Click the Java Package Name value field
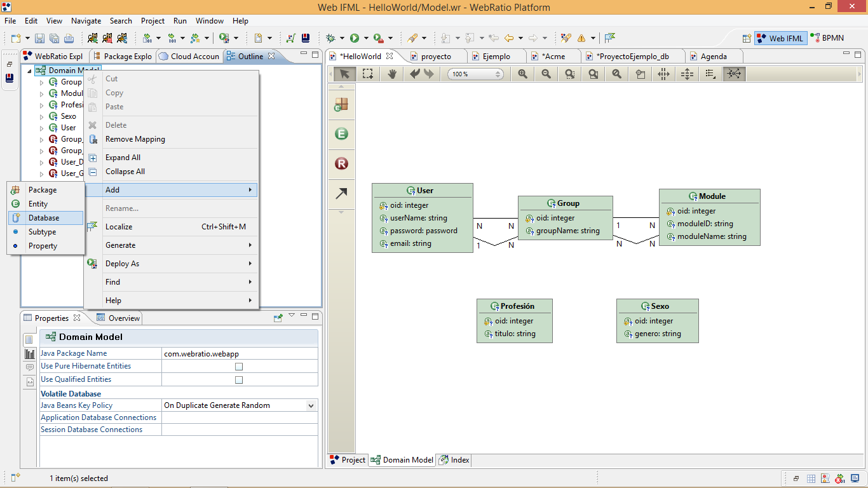868x488 pixels. pos(240,353)
